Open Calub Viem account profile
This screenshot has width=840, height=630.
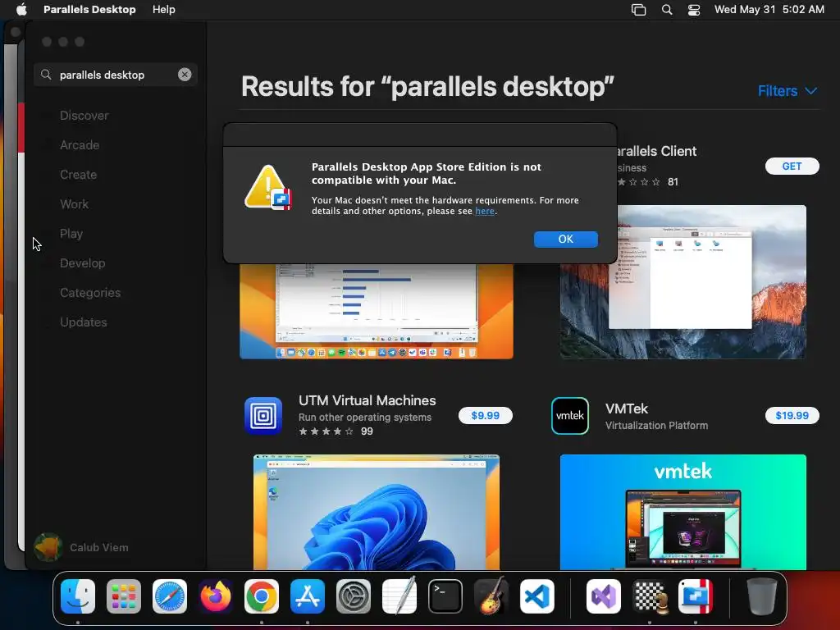[x=81, y=547]
